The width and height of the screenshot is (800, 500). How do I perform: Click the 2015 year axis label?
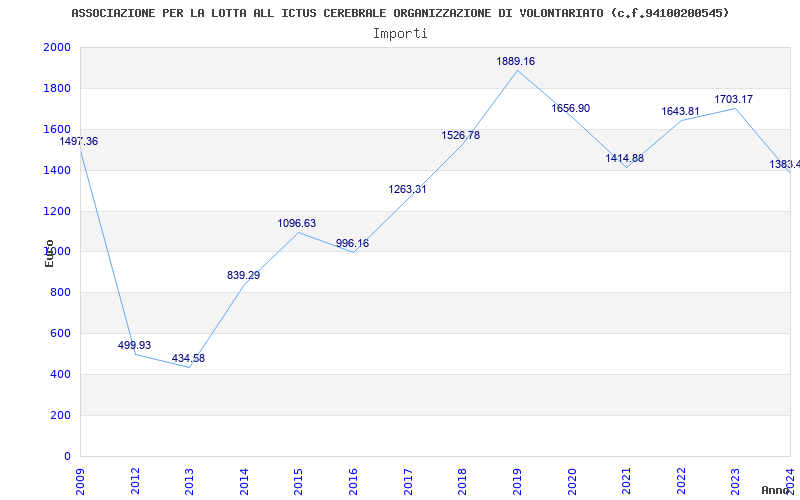(x=299, y=481)
